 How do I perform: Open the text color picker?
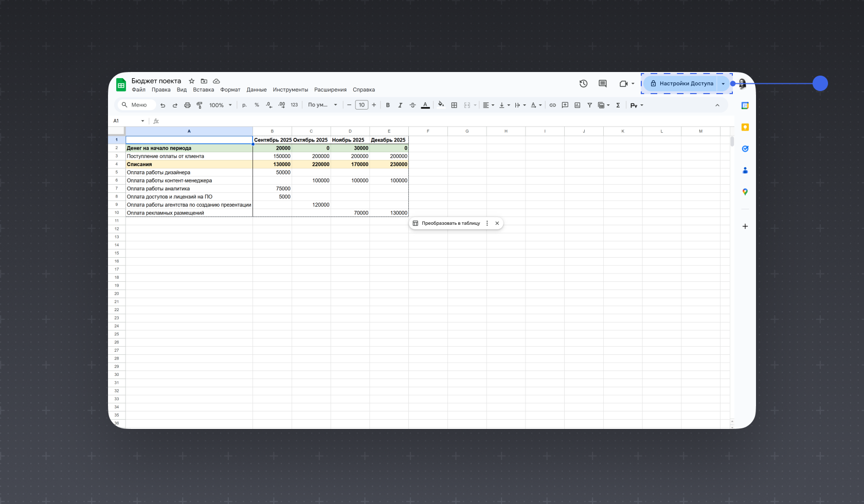pos(425,105)
